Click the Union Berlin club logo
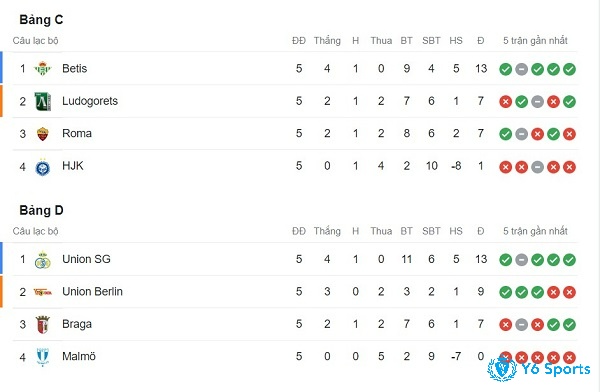 42,292
